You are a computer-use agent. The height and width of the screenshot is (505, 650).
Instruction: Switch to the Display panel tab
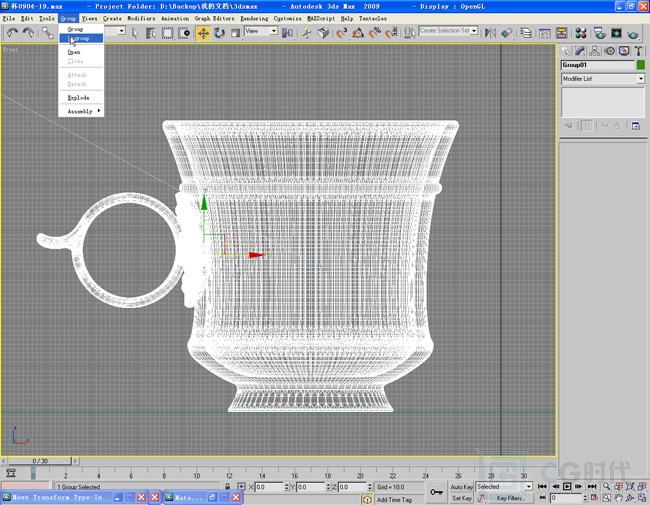(624, 51)
